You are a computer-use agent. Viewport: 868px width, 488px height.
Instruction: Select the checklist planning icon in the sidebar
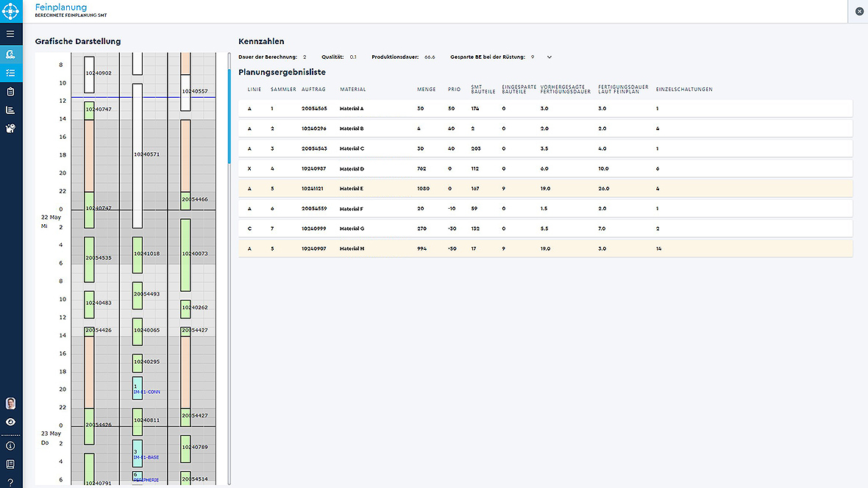coord(10,73)
